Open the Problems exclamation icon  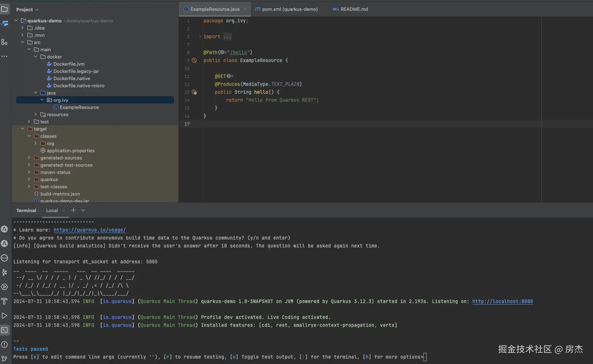pyautogui.click(x=4, y=345)
